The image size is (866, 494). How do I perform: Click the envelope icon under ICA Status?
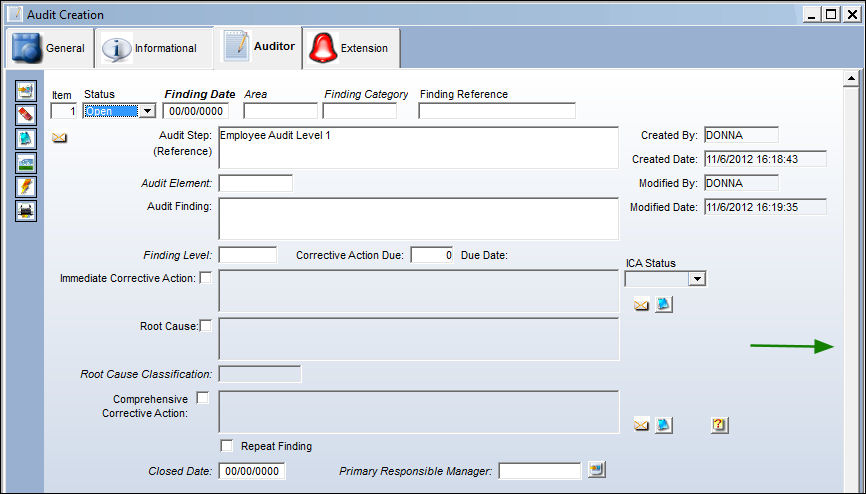641,304
